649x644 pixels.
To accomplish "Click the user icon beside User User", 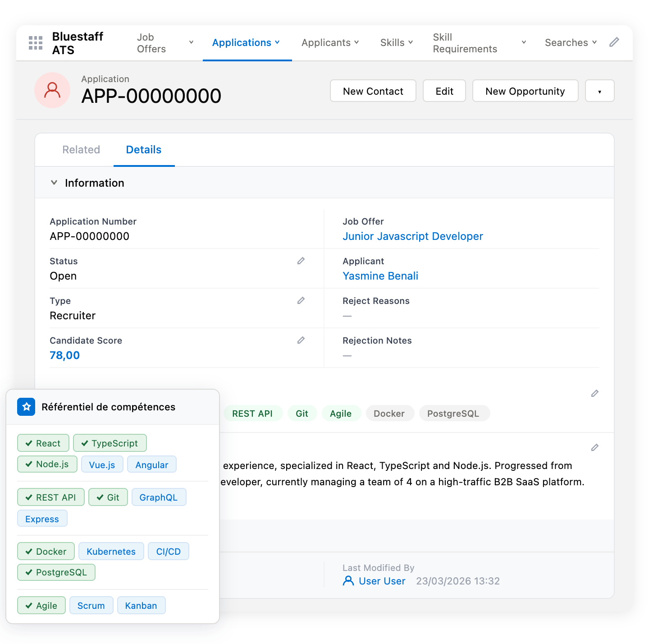I will click(348, 581).
